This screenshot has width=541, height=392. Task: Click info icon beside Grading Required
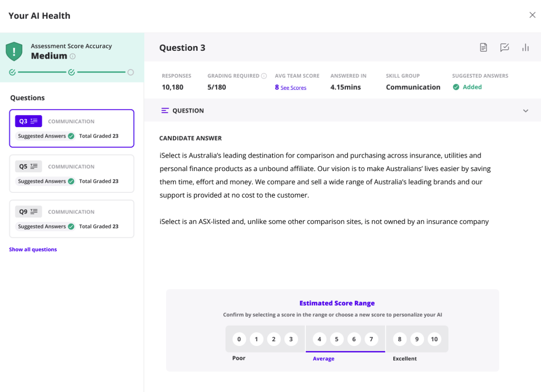(264, 76)
